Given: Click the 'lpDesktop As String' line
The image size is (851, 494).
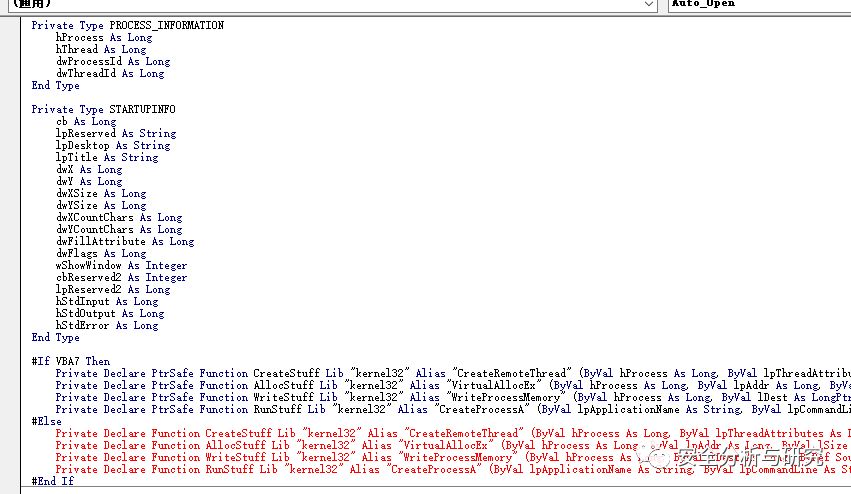Looking at the screenshot, I should [113, 145].
